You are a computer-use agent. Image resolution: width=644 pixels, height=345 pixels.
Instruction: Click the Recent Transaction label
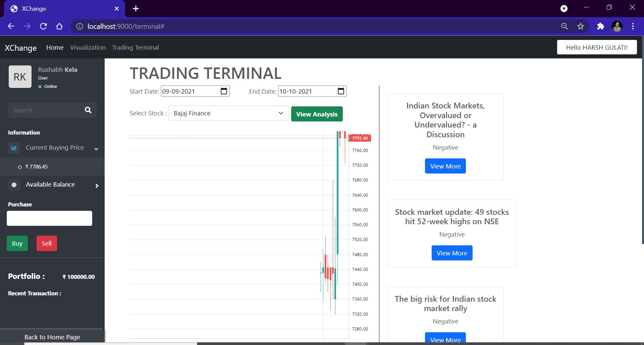(x=35, y=293)
